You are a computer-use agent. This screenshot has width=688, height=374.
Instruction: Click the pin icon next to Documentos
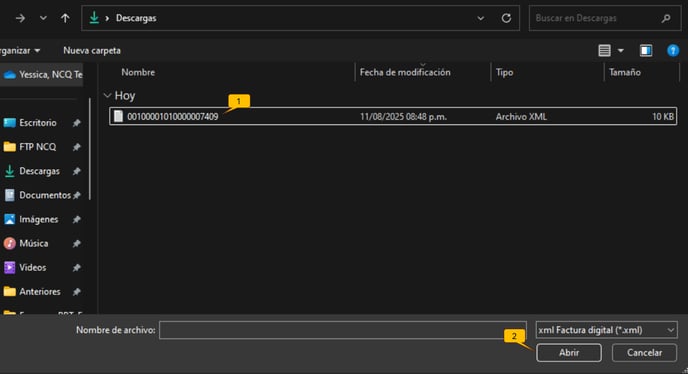click(x=77, y=195)
